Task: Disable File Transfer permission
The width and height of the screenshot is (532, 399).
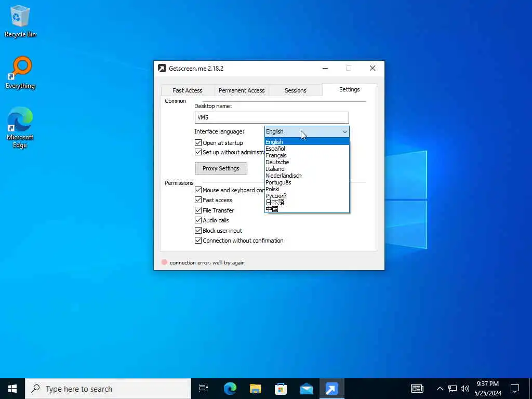Action: [198, 210]
